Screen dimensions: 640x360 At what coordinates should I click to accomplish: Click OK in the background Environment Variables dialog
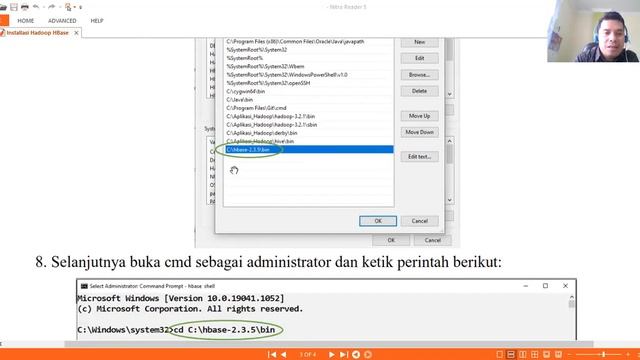point(391,240)
